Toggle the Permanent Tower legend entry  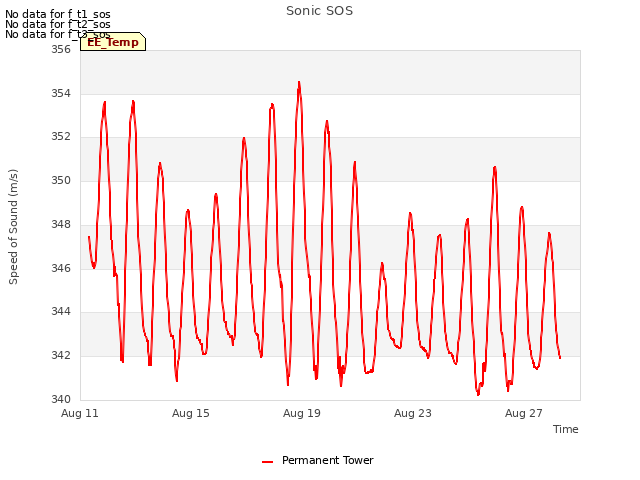318,460
